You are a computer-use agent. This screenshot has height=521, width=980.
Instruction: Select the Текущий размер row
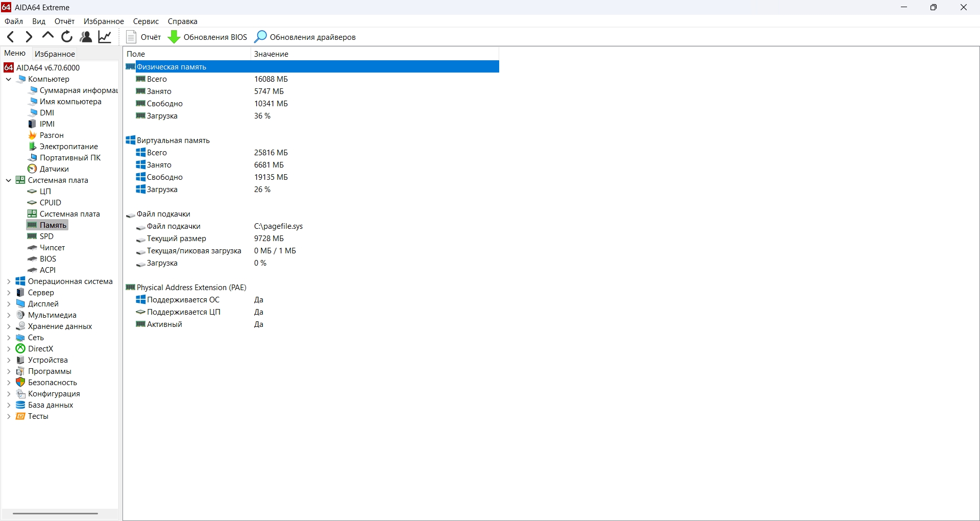tap(312, 239)
